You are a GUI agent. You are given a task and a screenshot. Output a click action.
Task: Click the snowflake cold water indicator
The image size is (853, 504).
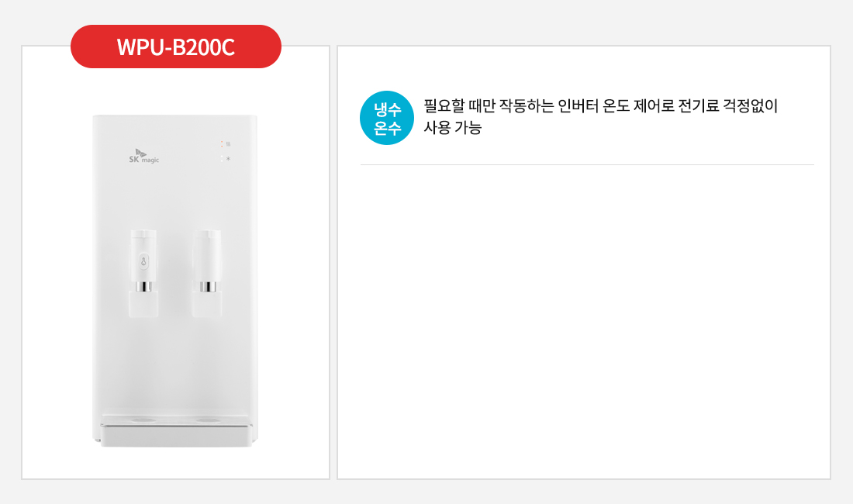tap(226, 158)
